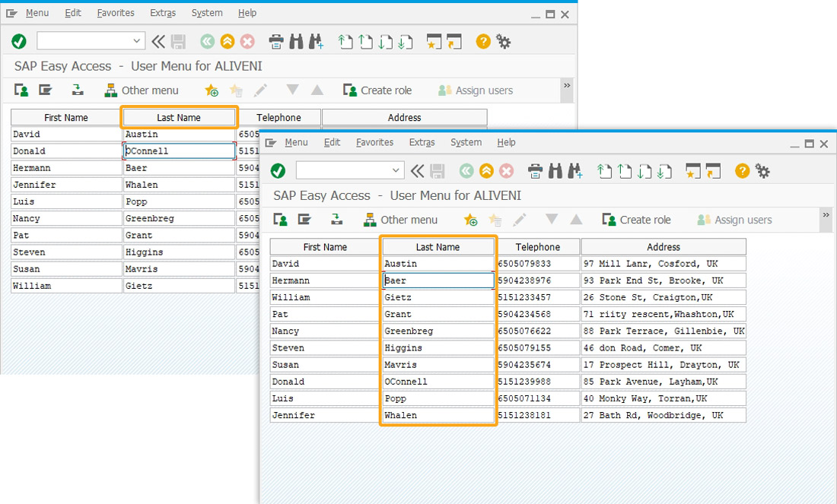
Task: Click Save disk icon in front window
Action: pos(438,171)
